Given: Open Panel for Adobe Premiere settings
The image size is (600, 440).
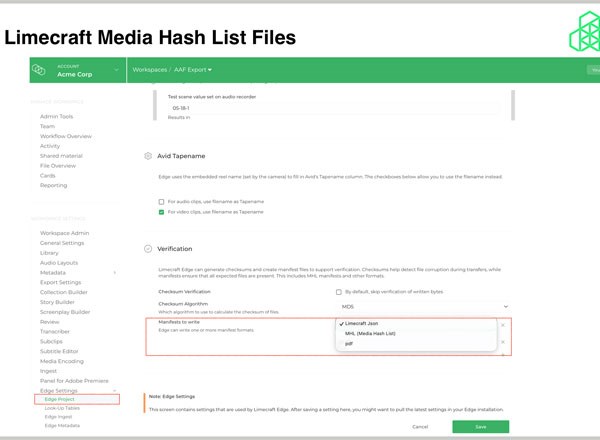Looking at the screenshot, I should coord(74,381).
